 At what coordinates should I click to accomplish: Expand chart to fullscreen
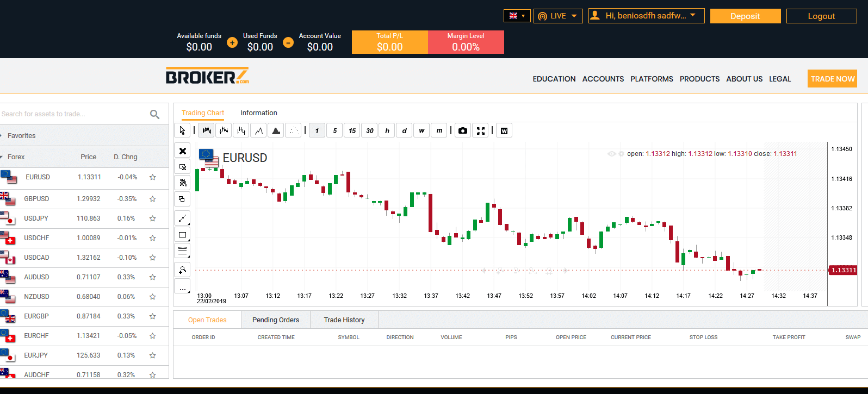480,130
